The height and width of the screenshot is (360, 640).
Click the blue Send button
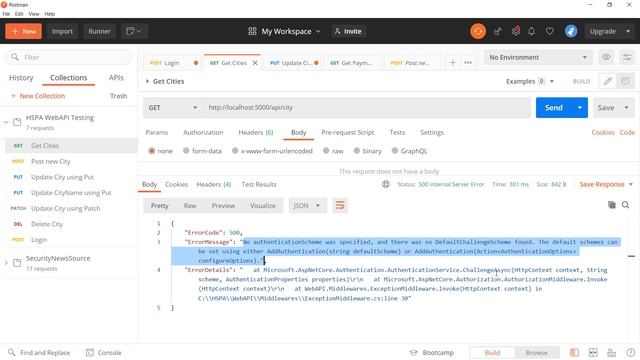[x=554, y=107]
